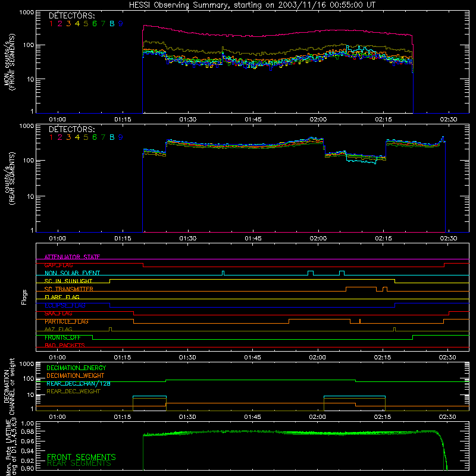
Task: Click the SC_TRANSMITTER flag label
Action: click(x=69, y=289)
